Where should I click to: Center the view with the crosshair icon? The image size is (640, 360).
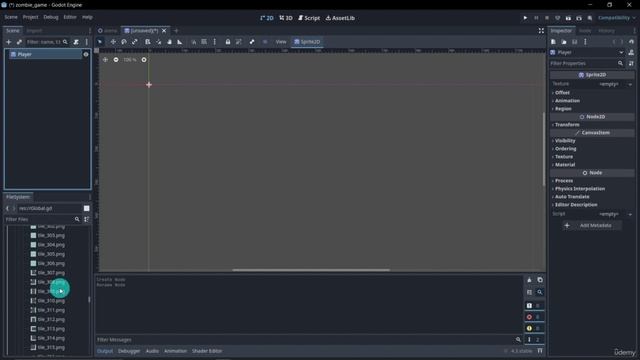click(x=105, y=60)
